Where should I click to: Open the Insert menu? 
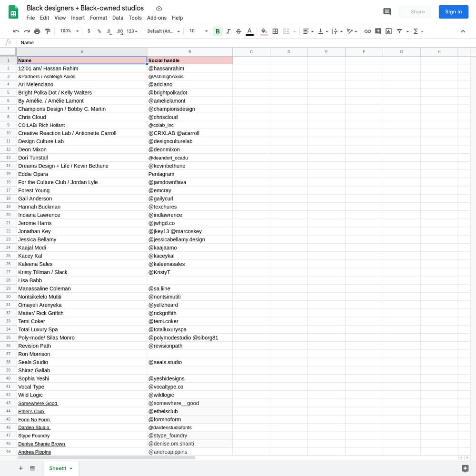tap(78, 18)
